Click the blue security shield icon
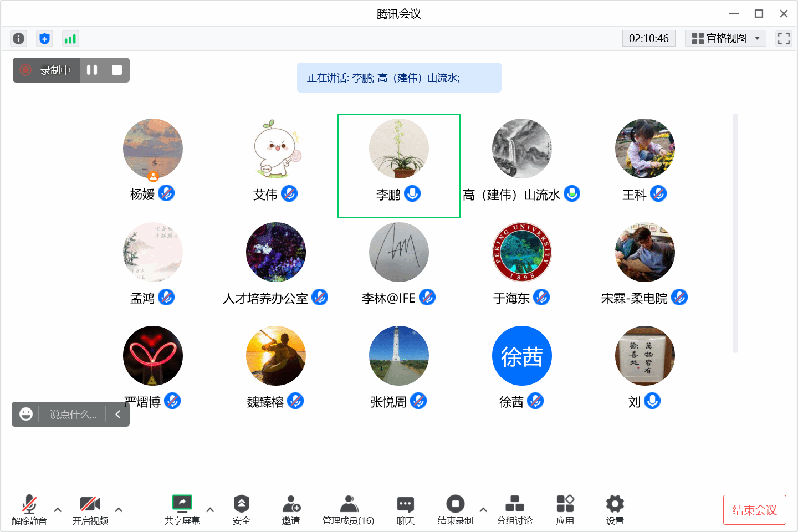Viewport: 798px width, 532px height. point(44,38)
